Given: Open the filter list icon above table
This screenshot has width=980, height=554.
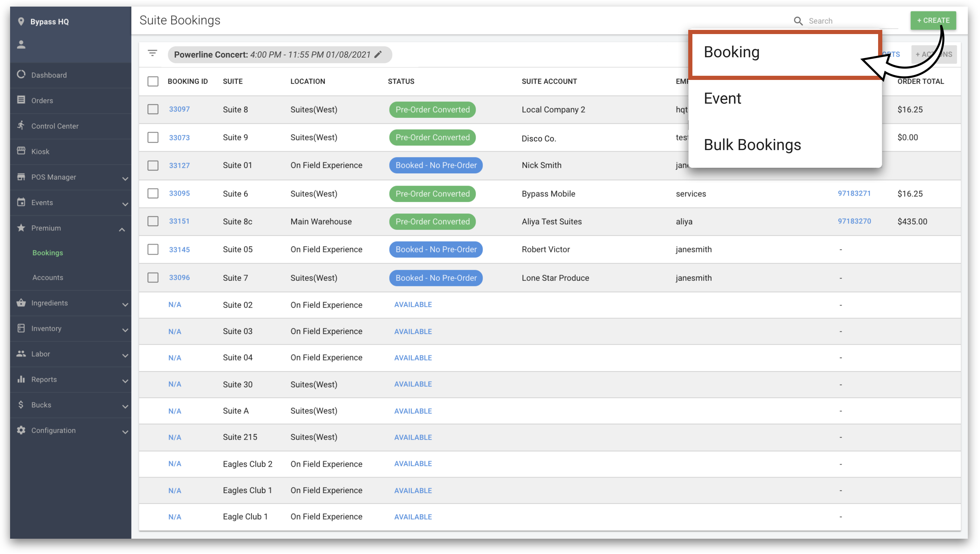Looking at the screenshot, I should click(152, 53).
